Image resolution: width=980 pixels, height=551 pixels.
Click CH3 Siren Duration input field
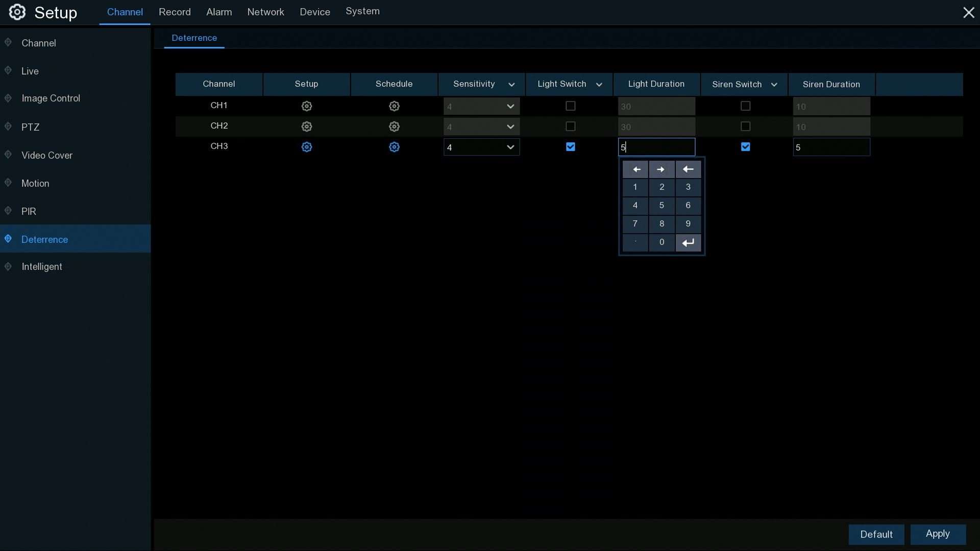pyautogui.click(x=831, y=147)
